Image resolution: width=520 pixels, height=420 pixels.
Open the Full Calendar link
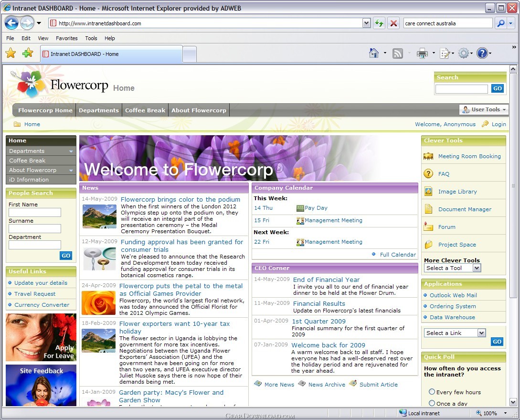(398, 255)
